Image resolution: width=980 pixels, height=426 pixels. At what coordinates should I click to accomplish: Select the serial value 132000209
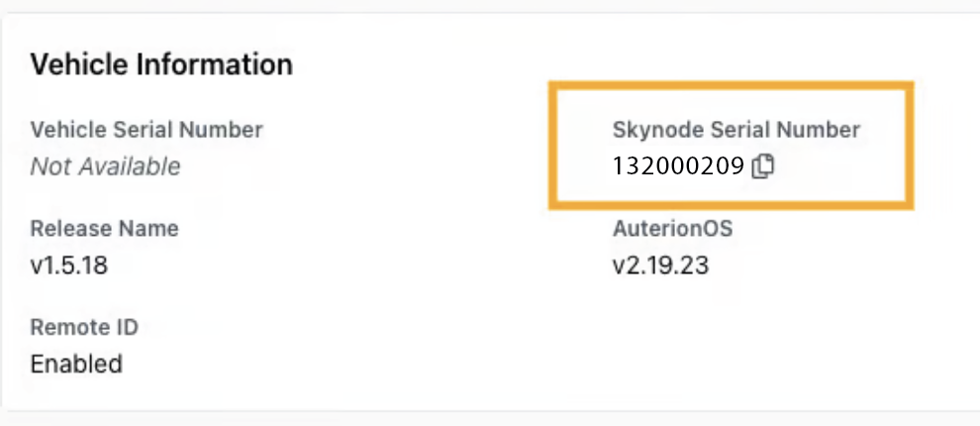coord(678,166)
